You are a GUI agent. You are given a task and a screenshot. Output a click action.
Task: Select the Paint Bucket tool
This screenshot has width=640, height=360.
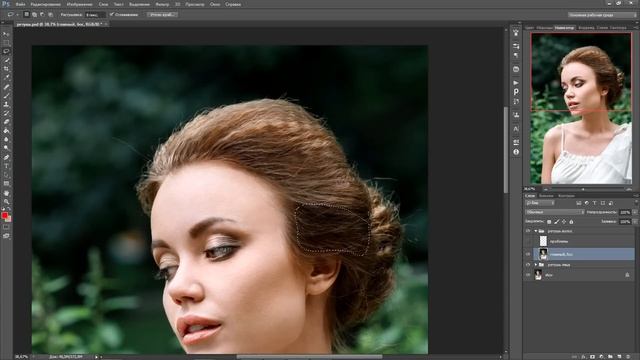click(x=6, y=131)
